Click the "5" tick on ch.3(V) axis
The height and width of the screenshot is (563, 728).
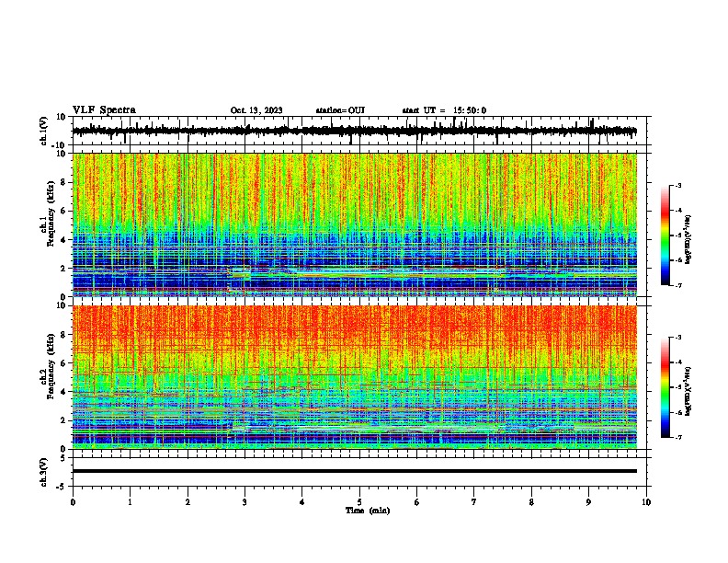pyautogui.click(x=63, y=458)
